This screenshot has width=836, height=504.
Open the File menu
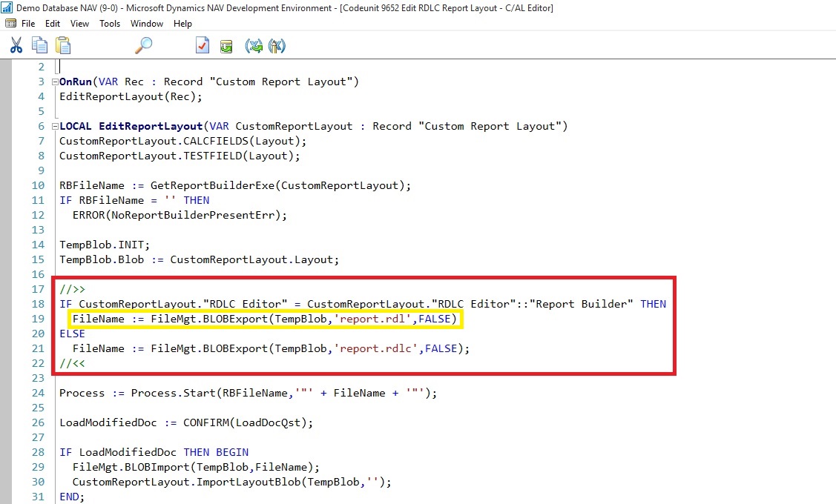(x=28, y=24)
